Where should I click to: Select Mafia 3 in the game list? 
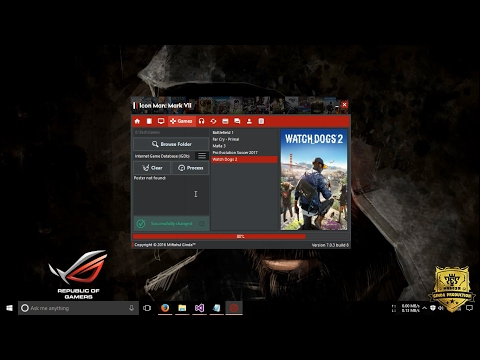click(245, 146)
